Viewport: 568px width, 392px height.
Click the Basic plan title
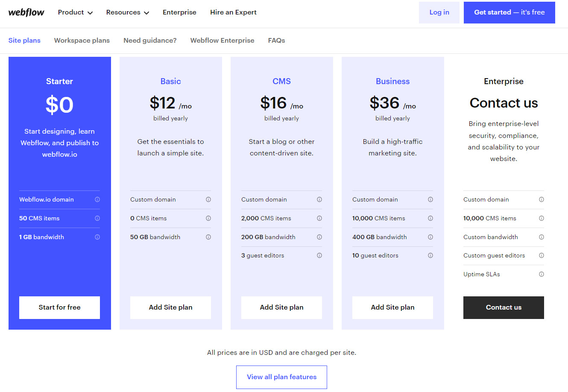click(x=170, y=81)
